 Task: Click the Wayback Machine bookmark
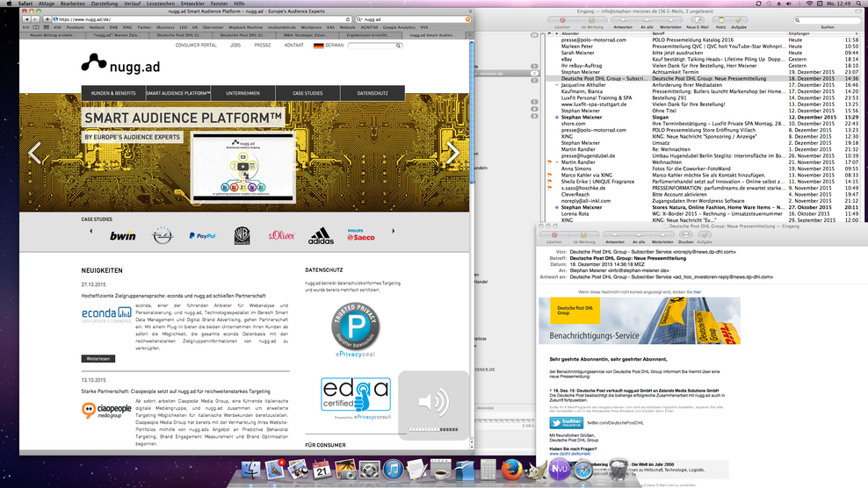246,27
